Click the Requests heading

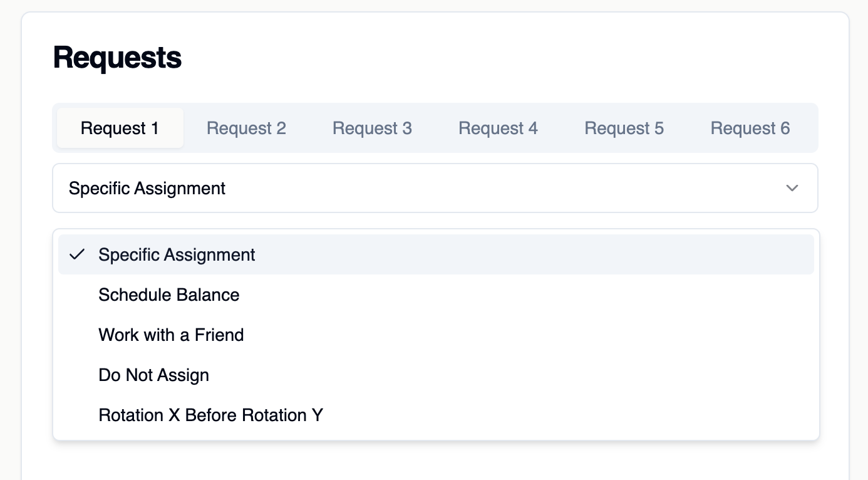(116, 57)
